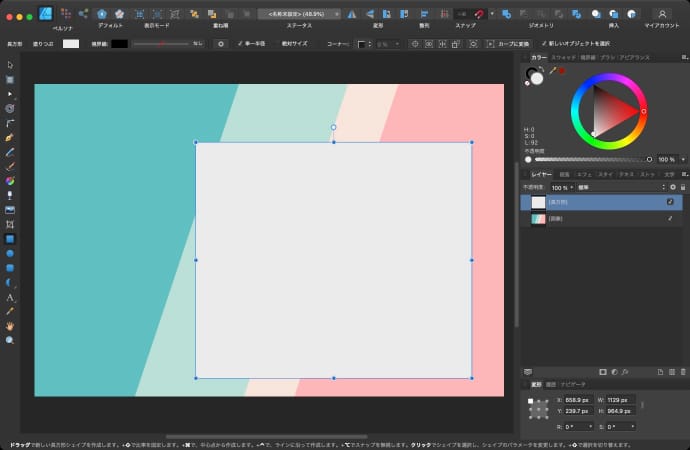Open the document zoom status dropdown

(299, 14)
